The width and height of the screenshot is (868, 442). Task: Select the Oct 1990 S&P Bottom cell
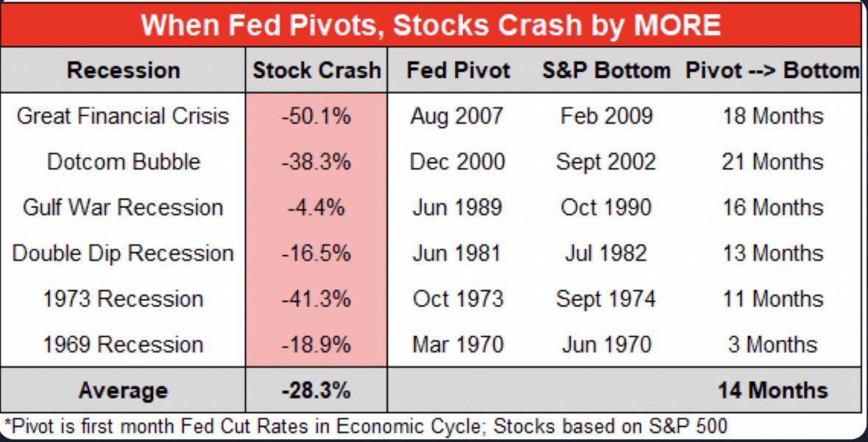click(606, 208)
